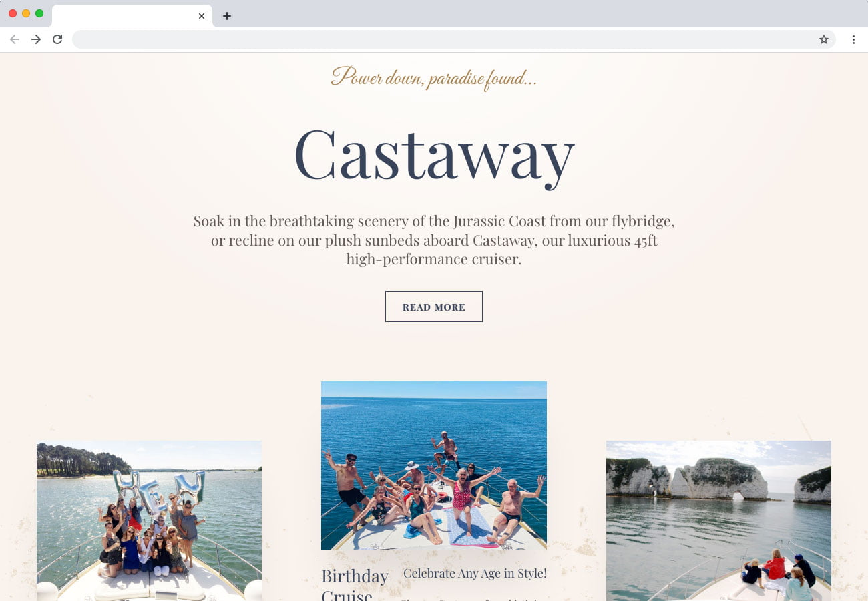Minimize the window with the yellow button
The width and height of the screenshot is (868, 601).
click(x=26, y=13)
